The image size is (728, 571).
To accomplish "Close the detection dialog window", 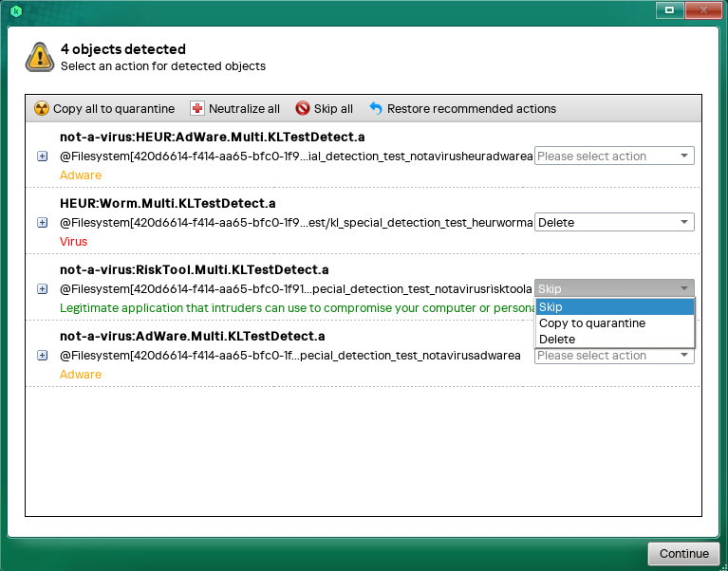I will [x=703, y=9].
